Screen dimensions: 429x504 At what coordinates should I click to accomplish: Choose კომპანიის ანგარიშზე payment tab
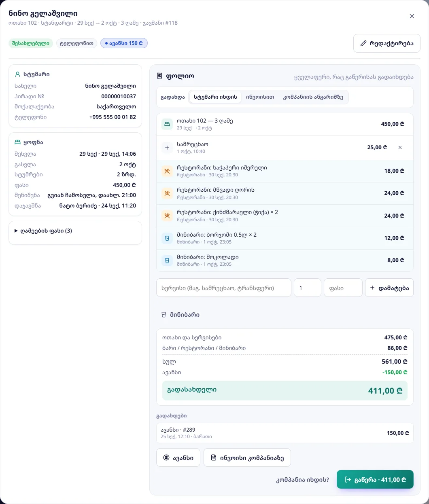313,97
